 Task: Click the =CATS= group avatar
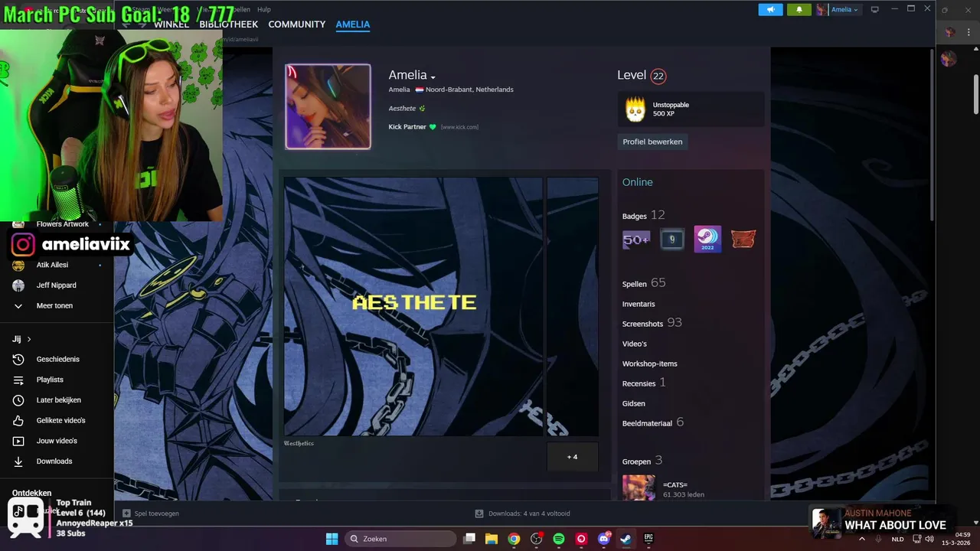point(639,488)
